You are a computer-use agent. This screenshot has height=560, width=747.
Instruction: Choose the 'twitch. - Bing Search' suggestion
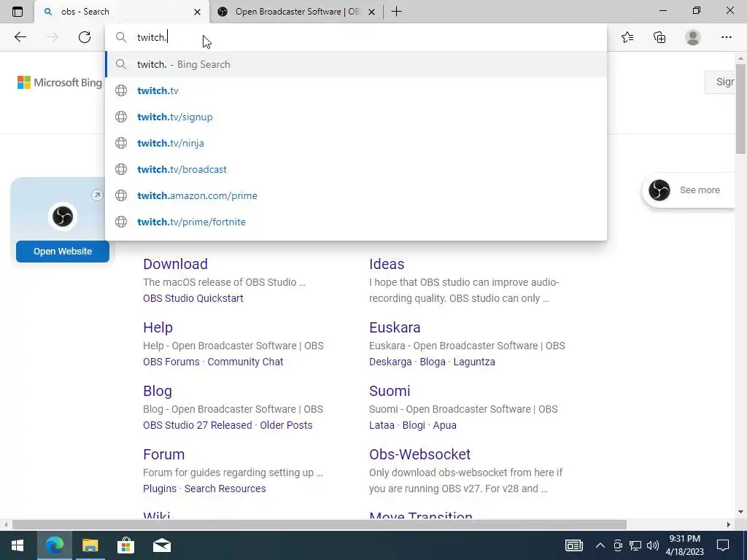pos(356,64)
